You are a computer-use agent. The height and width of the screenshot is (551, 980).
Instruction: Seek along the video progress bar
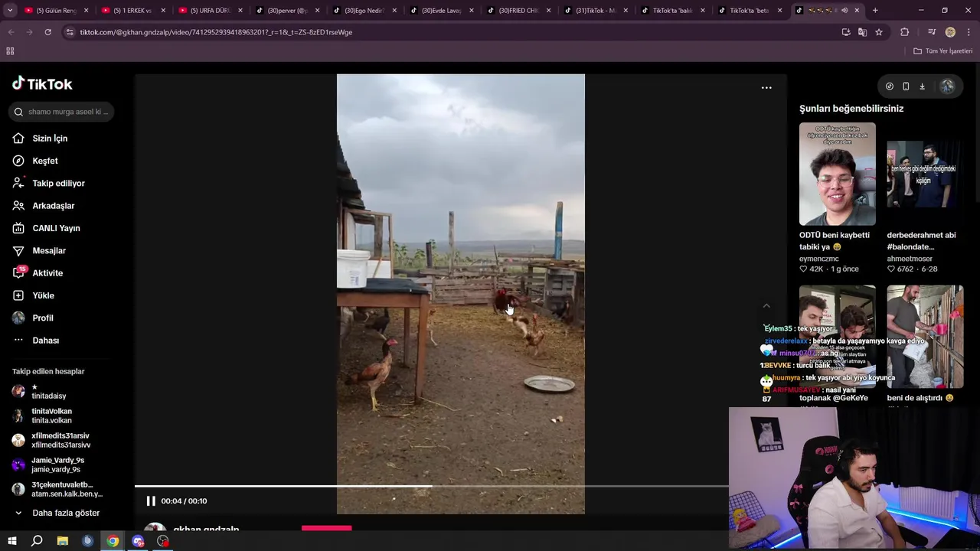(x=432, y=486)
